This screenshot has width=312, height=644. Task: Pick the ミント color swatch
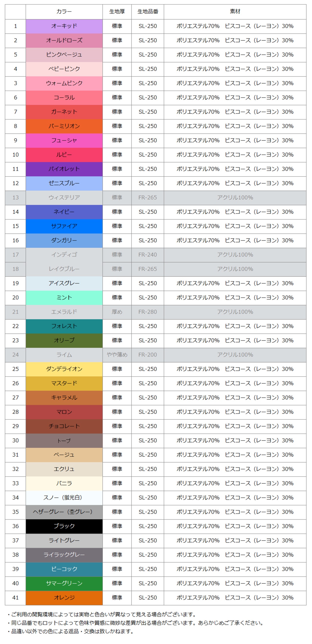click(64, 298)
